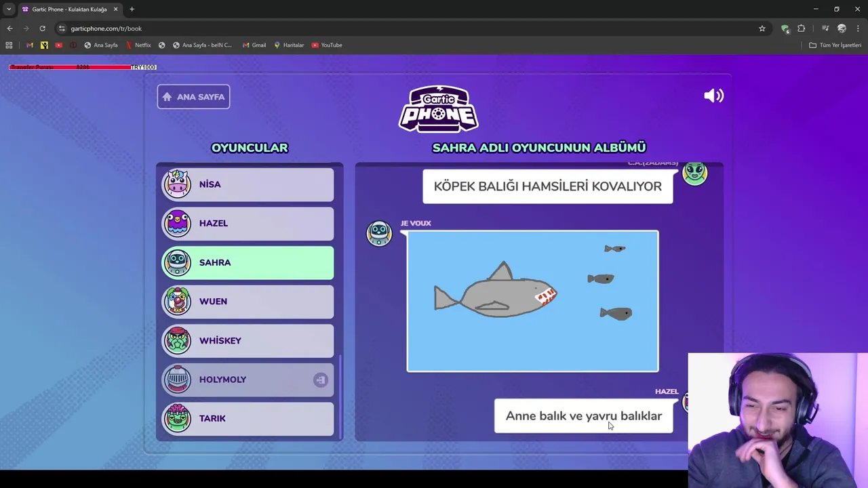Click Nisa's unicorn avatar
Screen dimensions: 868x488
click(x=177, y=184)
